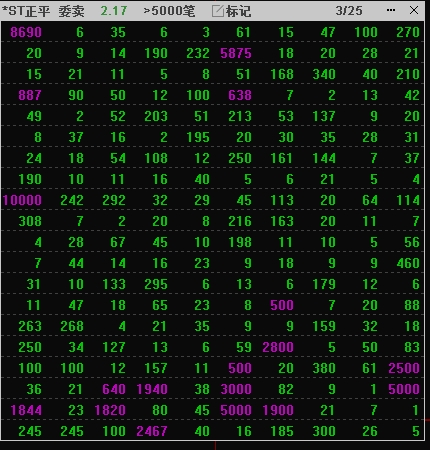Select the purple 8690 order cell
The width and height of the screenshot is (430, 450).
click(x=26, y=32)
